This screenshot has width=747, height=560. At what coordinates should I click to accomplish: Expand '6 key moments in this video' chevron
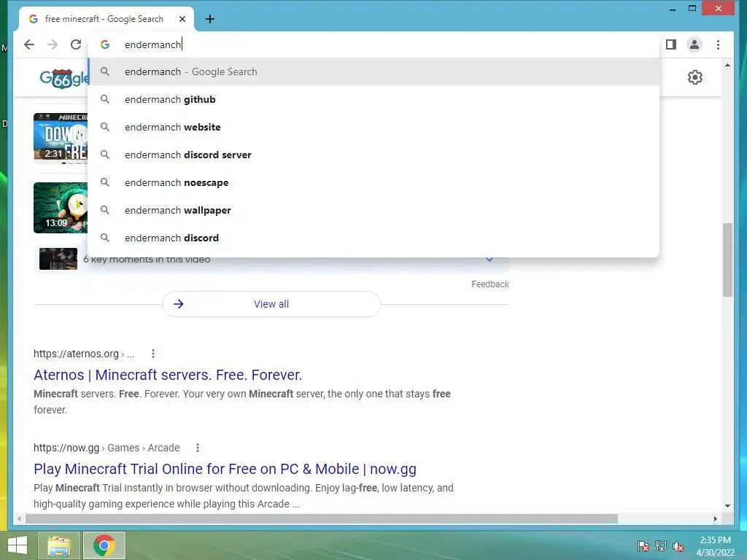[x=489, y=260]
